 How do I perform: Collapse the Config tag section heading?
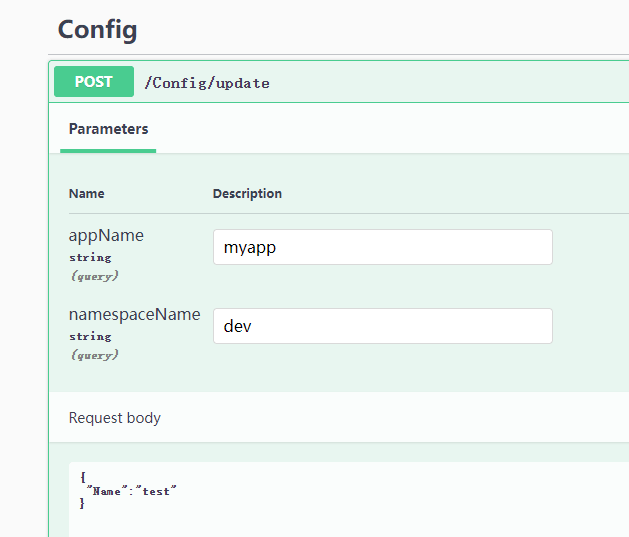point(97,29)
